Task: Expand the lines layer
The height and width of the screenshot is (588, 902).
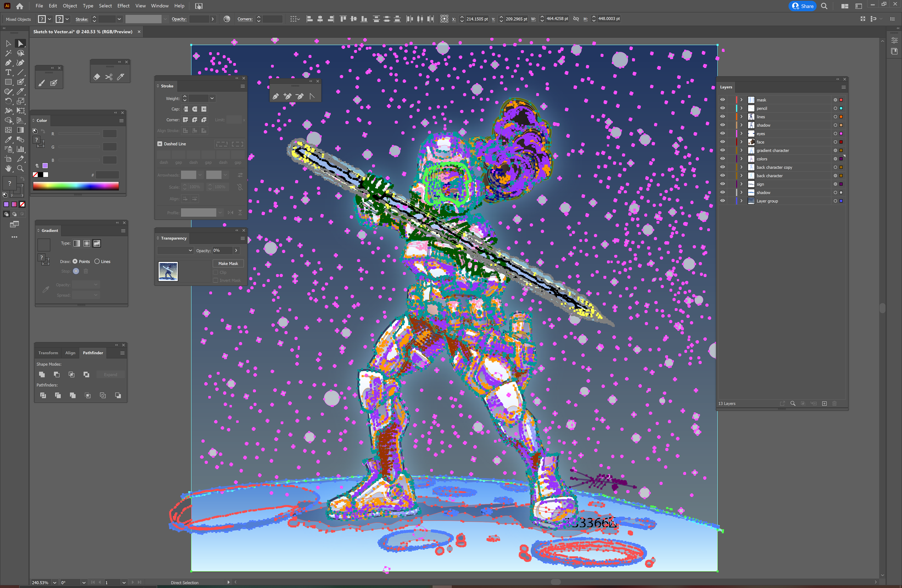Action: pos(741,117)
